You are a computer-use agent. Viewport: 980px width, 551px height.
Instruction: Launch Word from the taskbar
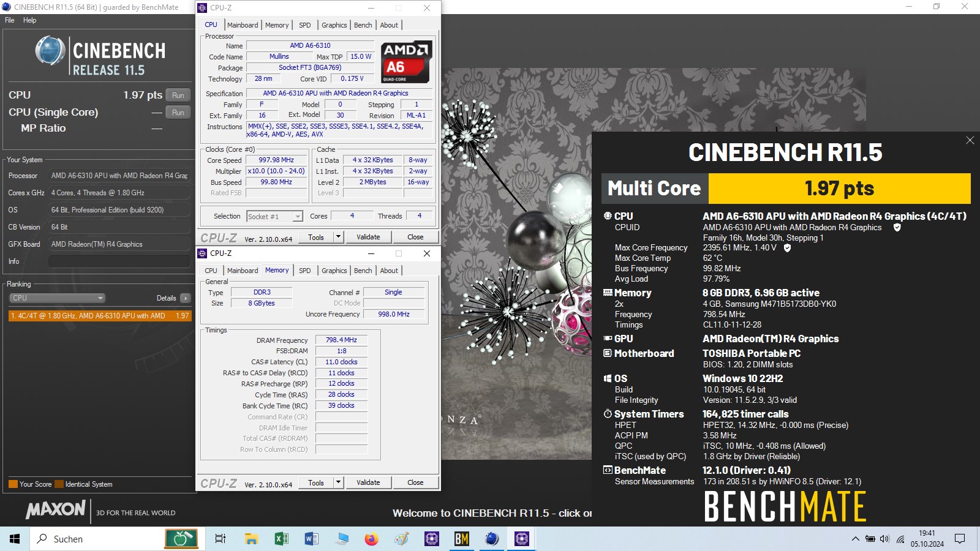click(311, 539)
